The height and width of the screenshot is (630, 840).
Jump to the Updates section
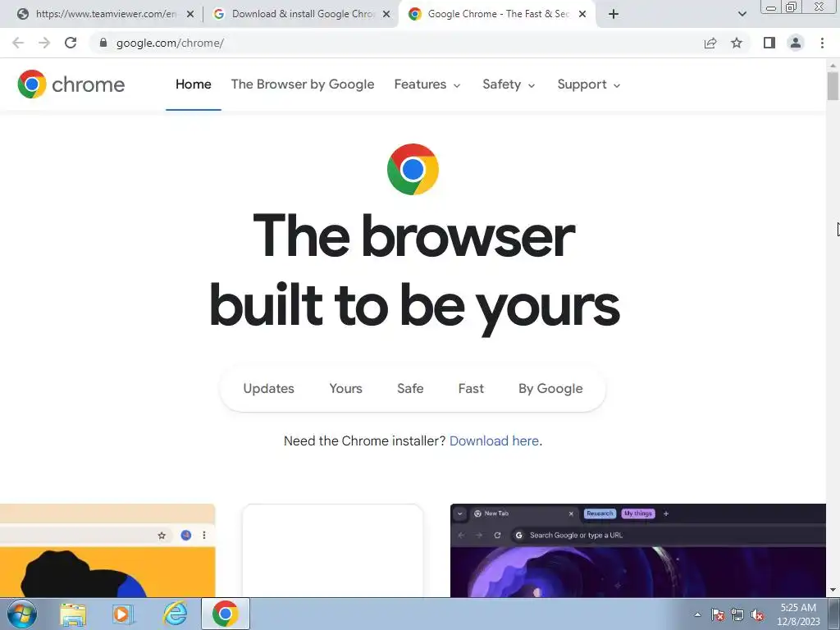[x=268, y=388]
